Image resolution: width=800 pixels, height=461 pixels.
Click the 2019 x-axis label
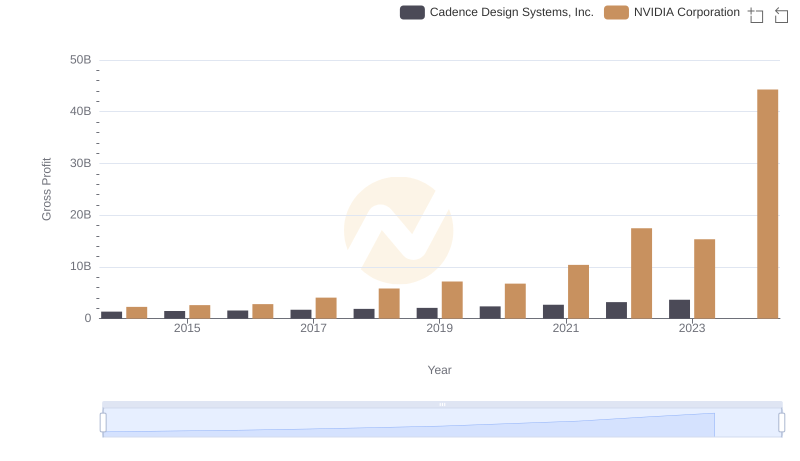(x=439, y=328)
